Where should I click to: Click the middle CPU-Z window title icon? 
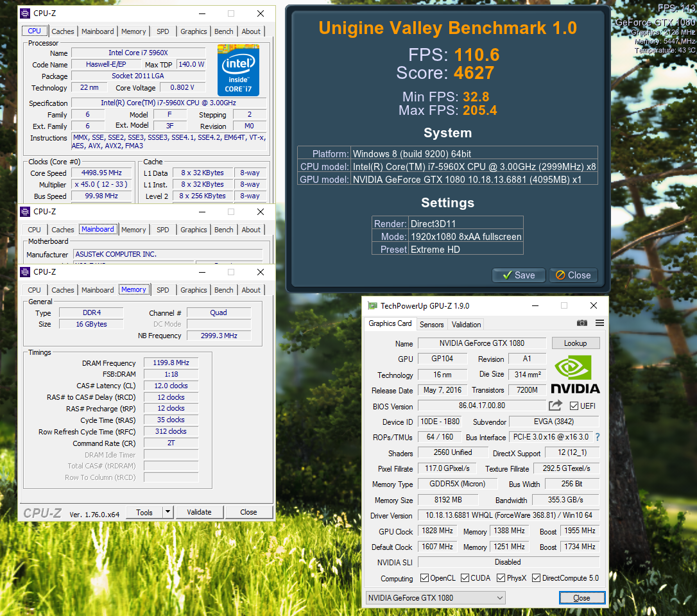[x=25, y=212]
